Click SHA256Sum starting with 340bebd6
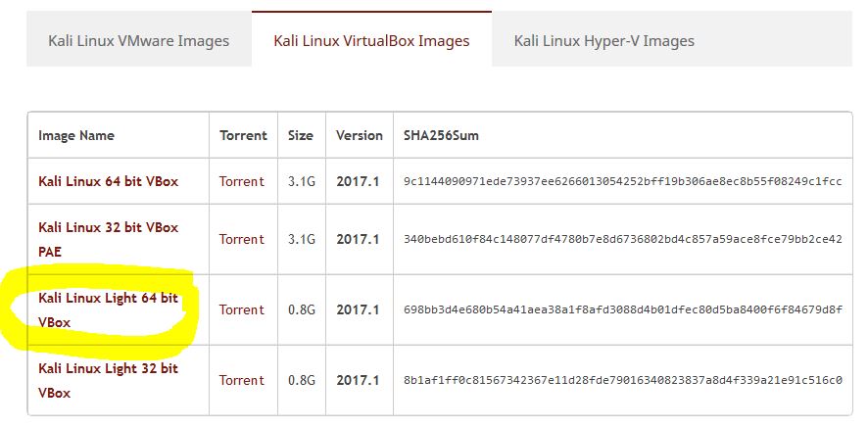 623,240
